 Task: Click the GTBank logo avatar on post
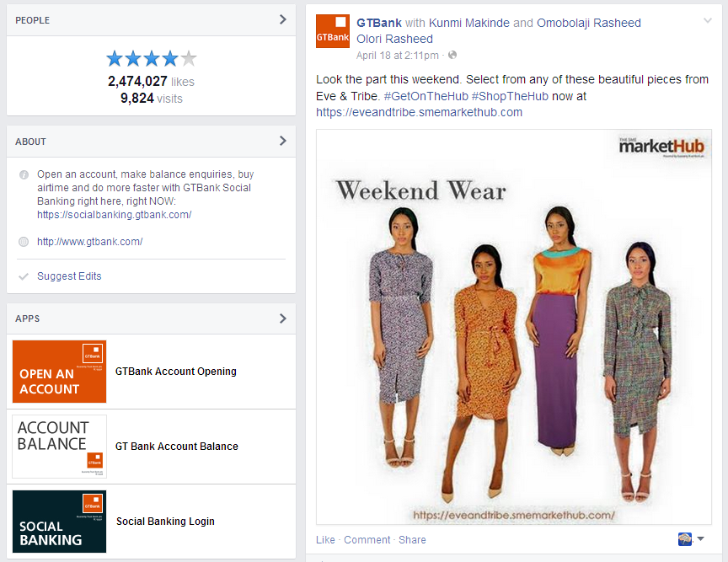pos(333,31)
